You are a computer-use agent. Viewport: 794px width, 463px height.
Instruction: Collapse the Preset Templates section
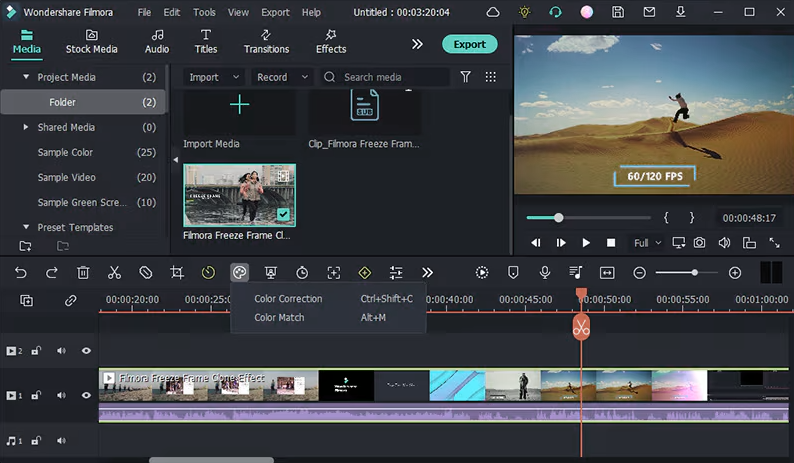(x=26, y=227)
